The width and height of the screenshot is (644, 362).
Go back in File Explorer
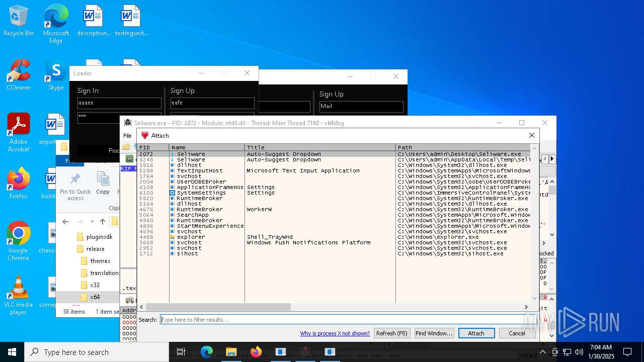pyautogui.click(x=65, y=222)
